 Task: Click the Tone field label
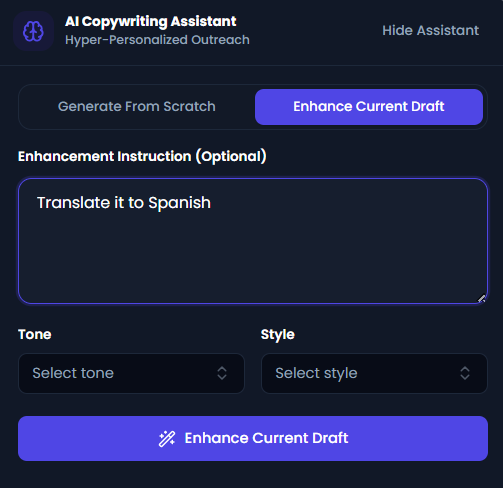coord(35,334)
